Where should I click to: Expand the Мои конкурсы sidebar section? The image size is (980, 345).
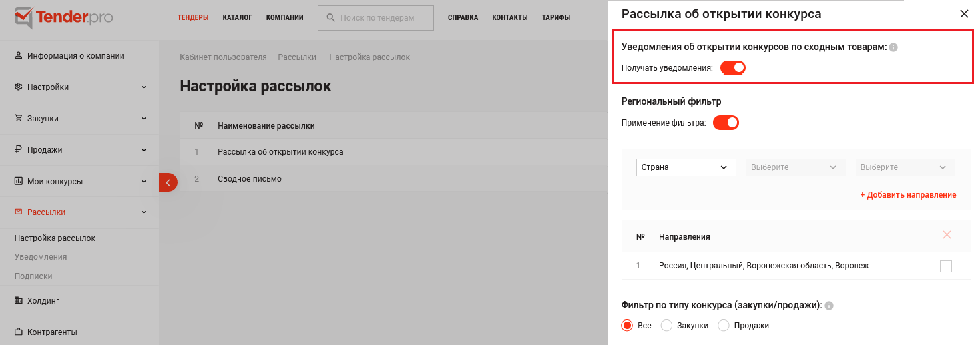click(79, 181)
